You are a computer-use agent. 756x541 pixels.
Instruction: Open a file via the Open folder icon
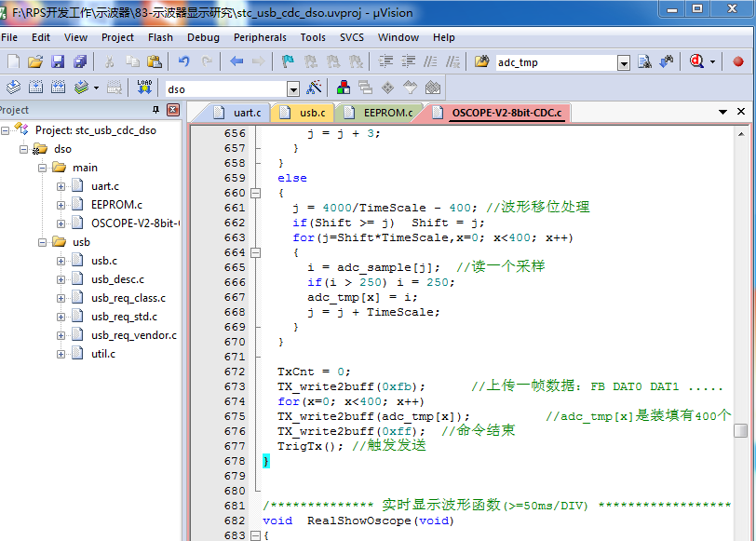[35, 61]
